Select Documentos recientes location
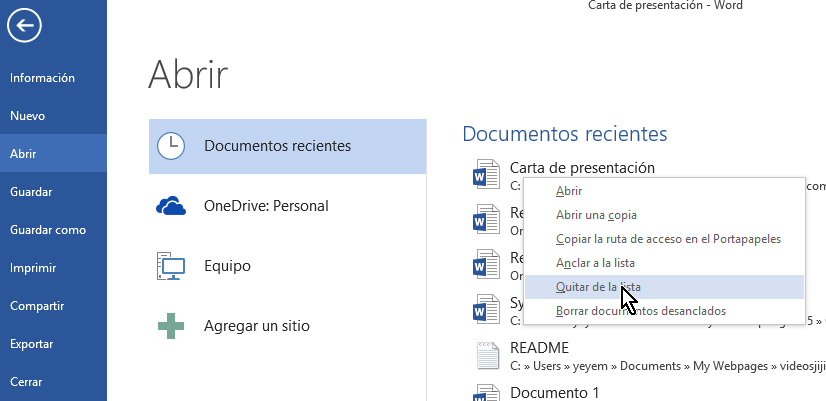 click(288, 146)
